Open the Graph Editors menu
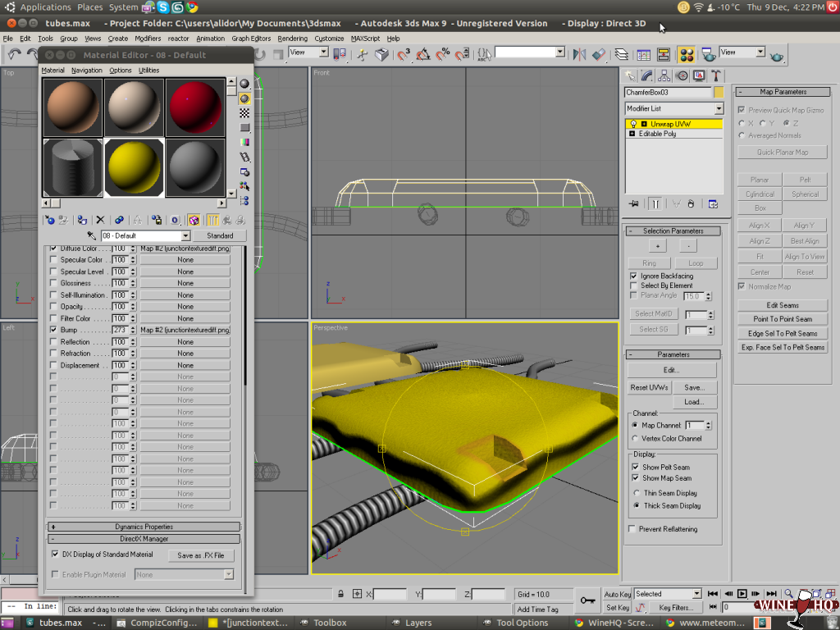 pos(251,39)
